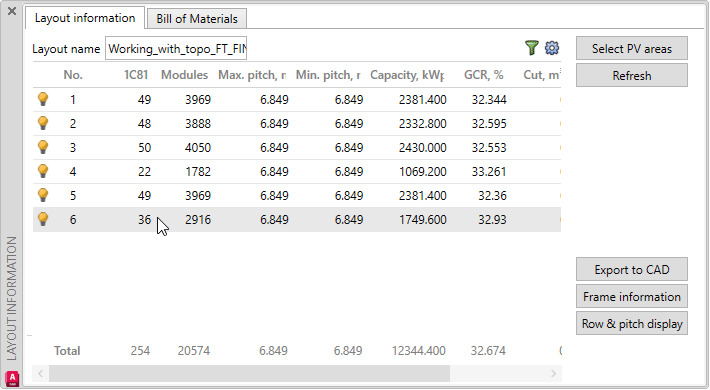Toggle the lightbulb for layout row 6

point(43,219)
